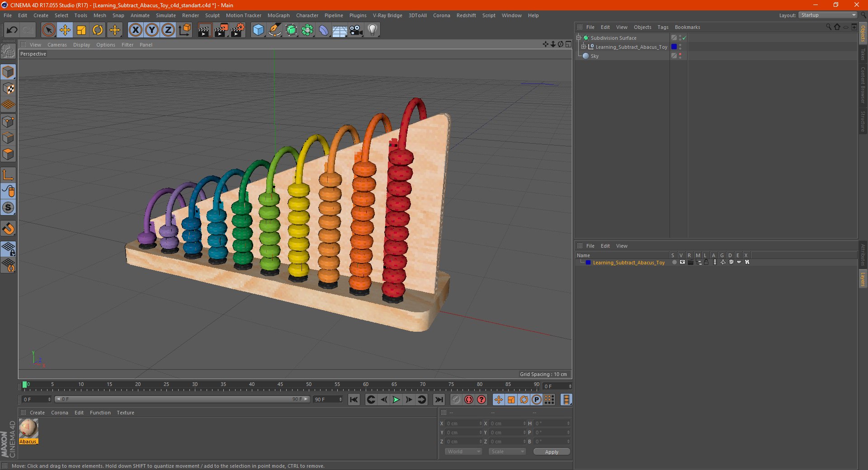Open the Scale mode dropdown
Viewport: 868px width, 470px height.
(x=507, y=451)
